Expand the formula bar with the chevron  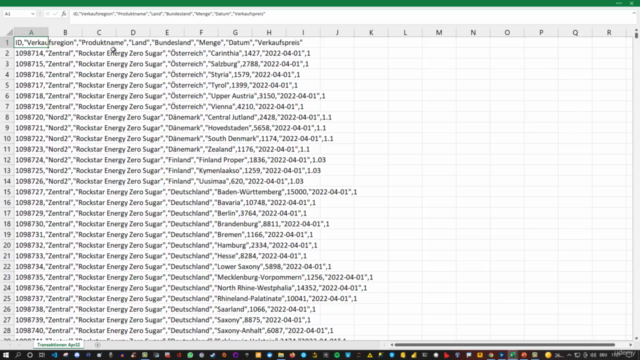tap(634, 13)
